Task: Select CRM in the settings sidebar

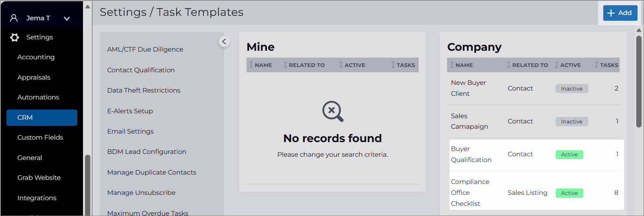Action: pyautogui.click(x=42, y=118)
